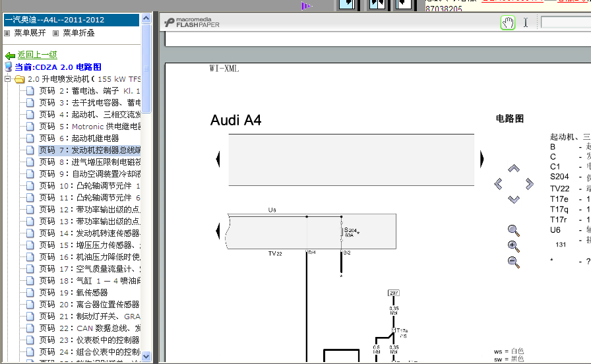Click the right arrow navigation icon
The width and height of the screenshot is (591, 364).
click(x=529, y=184)
